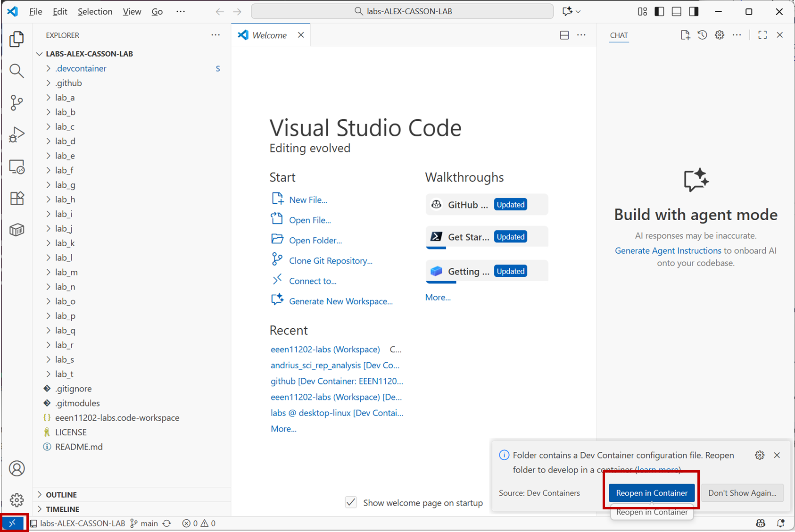Click the command center search box
Image resolution: width=795 pixels, height=532 pixels.
pos(402,11)
